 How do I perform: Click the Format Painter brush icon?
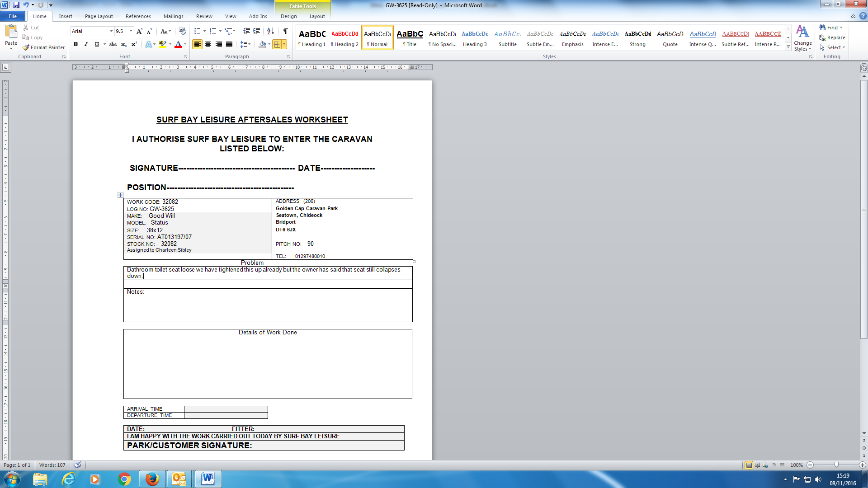26,47
